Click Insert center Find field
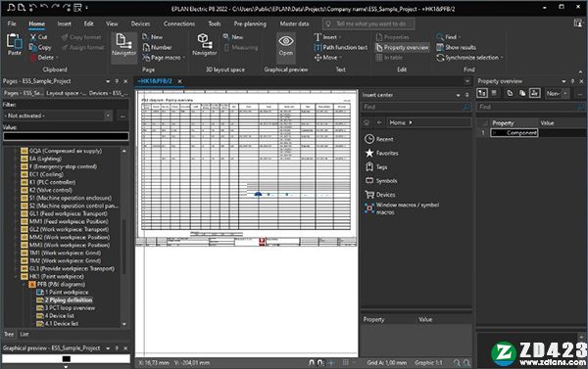The height and width of the screenshot is (369, 588). tap(416, 107)
